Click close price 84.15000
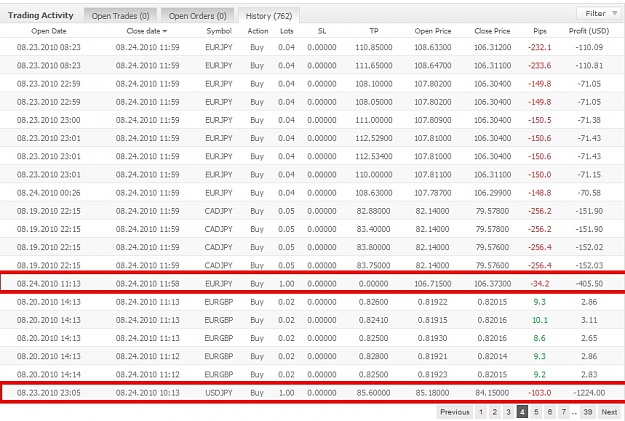The image size is (625, 421). [492, 393]
